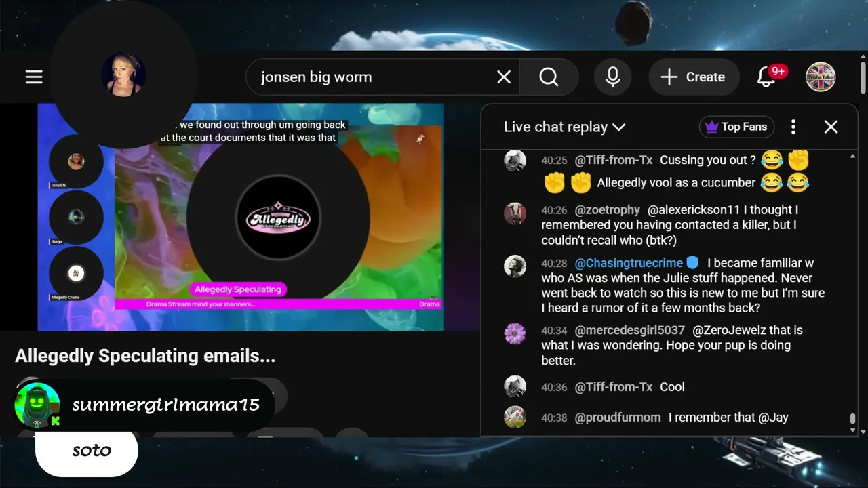Click the pink Allegedly Speculating name label

(x=238, y=289)
